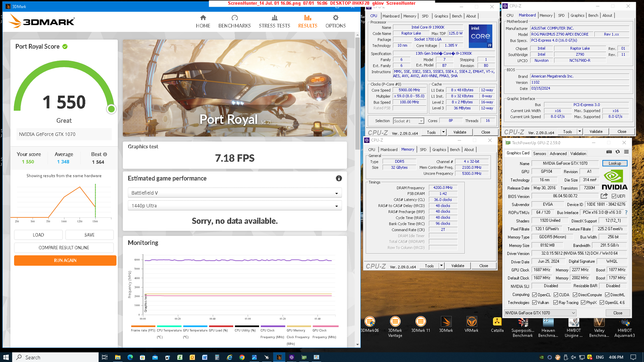Screen dimensions: 644x362
Task: Open the Home section in 3DMark
Action: [203, 21]
